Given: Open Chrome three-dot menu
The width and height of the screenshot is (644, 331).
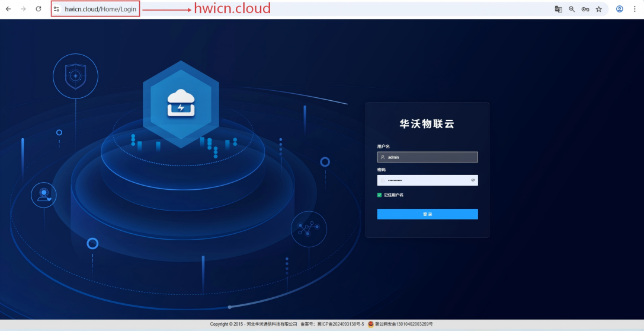Looking at the screenshot, I should point(635,9).
